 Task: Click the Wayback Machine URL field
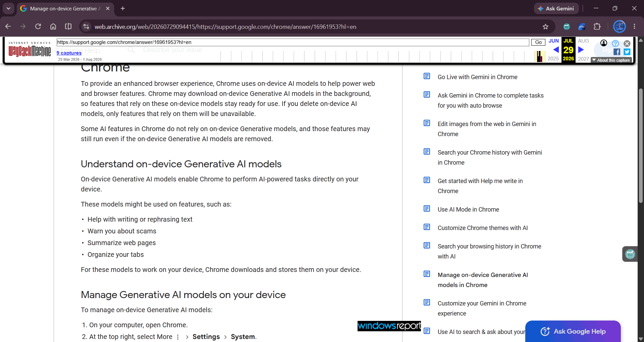[293, 42]
